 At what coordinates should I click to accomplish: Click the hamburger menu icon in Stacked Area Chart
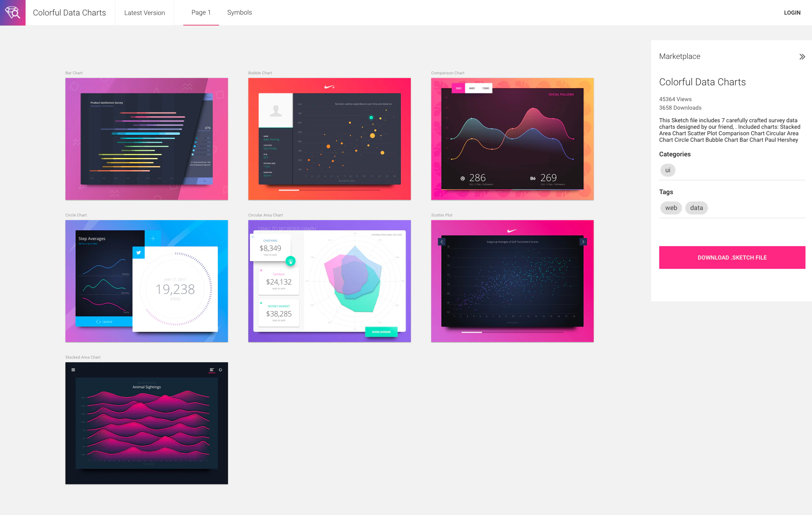pyautogui.click(x=73, y=370)
